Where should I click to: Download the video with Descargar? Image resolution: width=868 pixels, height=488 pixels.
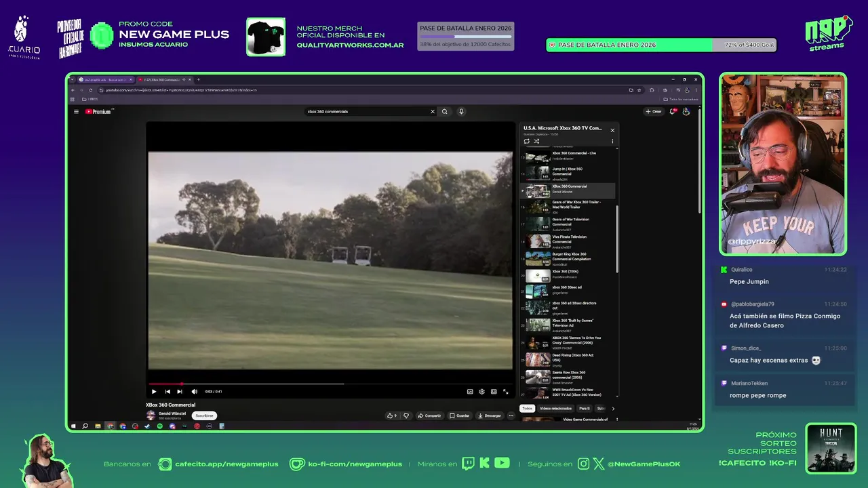tap(489, 415)
